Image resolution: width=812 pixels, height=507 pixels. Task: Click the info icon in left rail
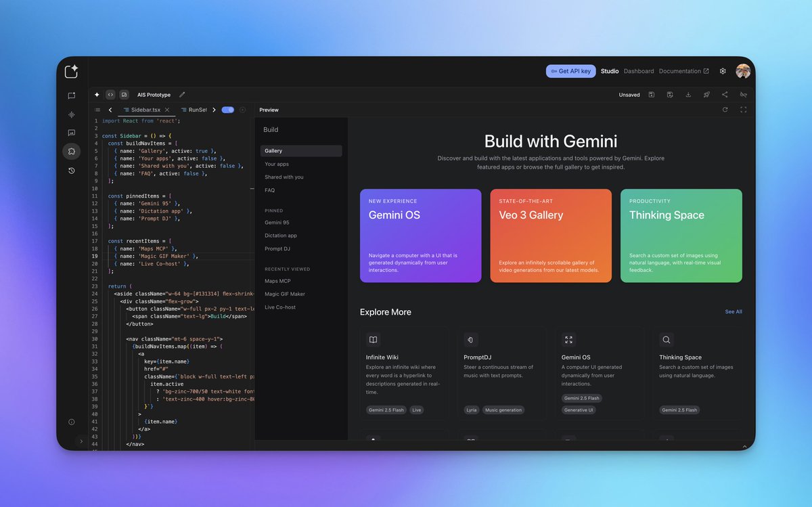(x=71, y=422)
